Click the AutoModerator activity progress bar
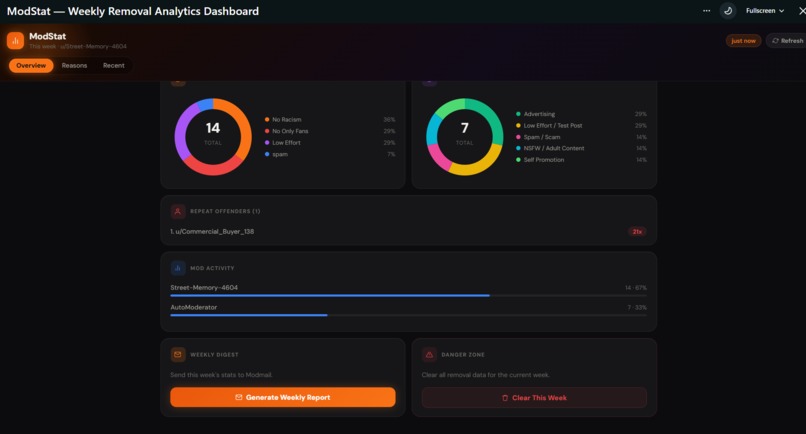The height and width of the screenshot is (434, 806). (x=409, y=315)
